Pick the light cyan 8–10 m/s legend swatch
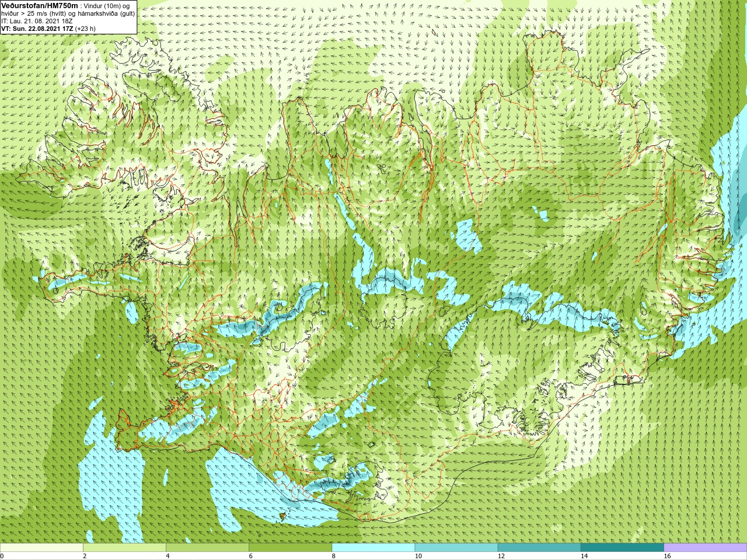The width and height of the screenshot is (747, 560). pos(373,548)
